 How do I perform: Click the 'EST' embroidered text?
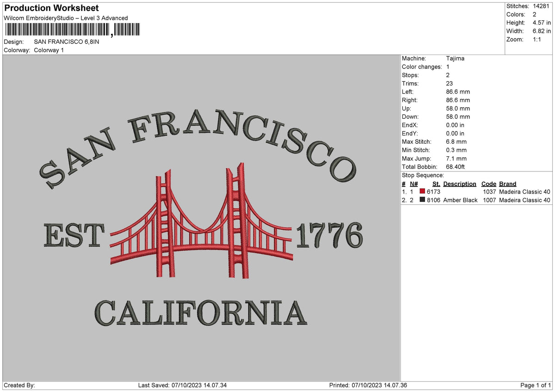tap(74, 235)
